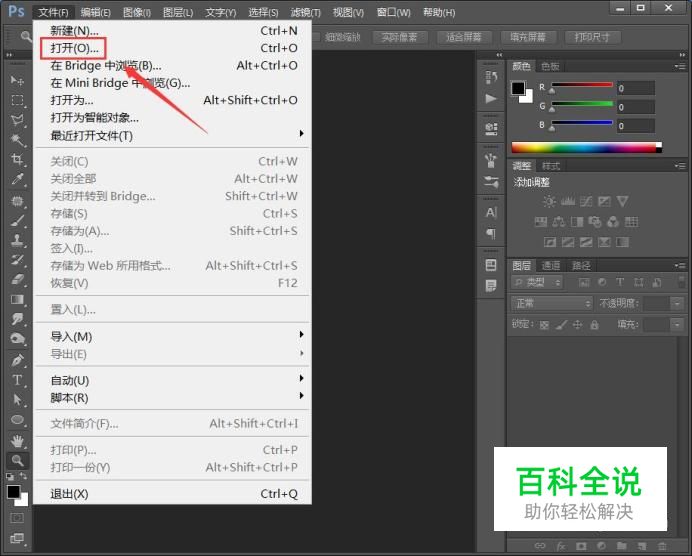Image resolution: width=692 pixels, height=556 pixels.
Task: Select the Clone Stamp tool
Action: pyautogui.click(x=17, y=240)
